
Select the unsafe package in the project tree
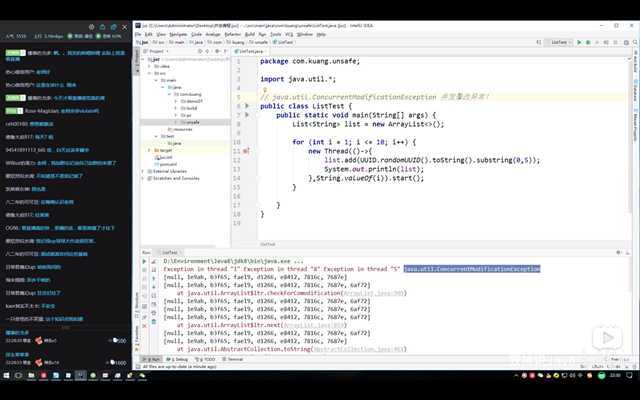pos(186,121)
